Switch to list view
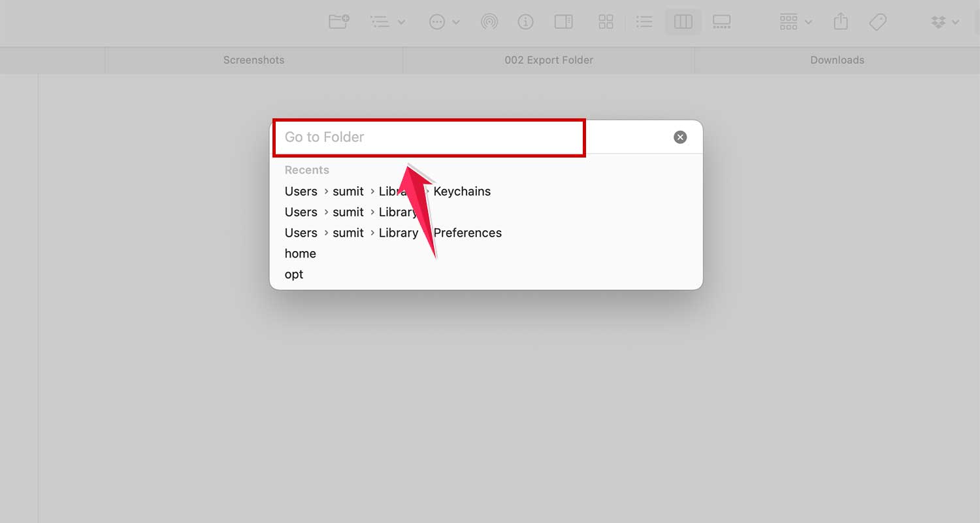This screenshot has width=980, height=523. tap(644, 22)
